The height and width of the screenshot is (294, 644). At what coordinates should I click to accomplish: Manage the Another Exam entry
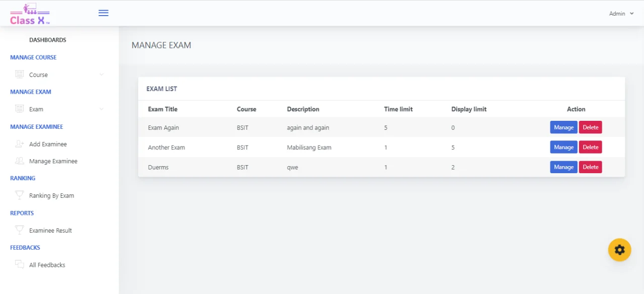coord(563,147)
